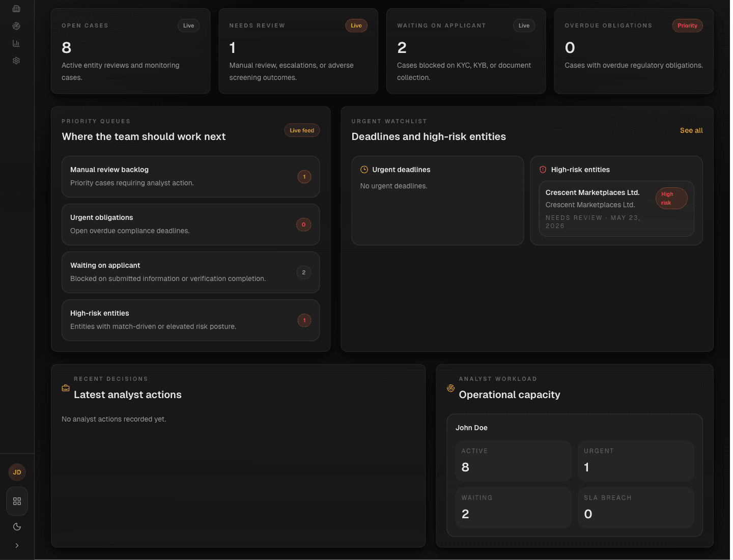Click the High risk badge on Crescent Marketplaces
This screenshot has width=733, height=560.
click(x=671, y=199)
